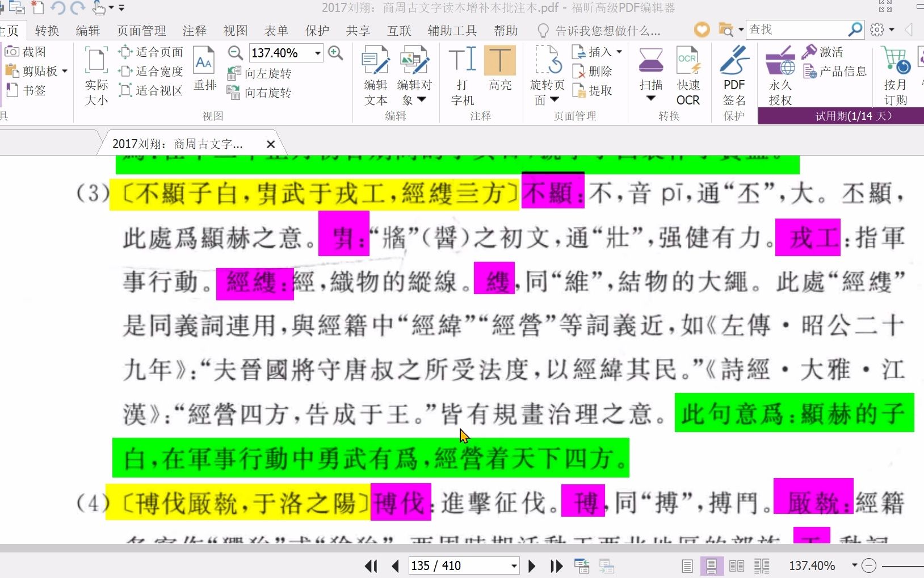This screenshot has height=578, width=924.
Task: Click the undo arrow in quick access
Action: (57, 8)
